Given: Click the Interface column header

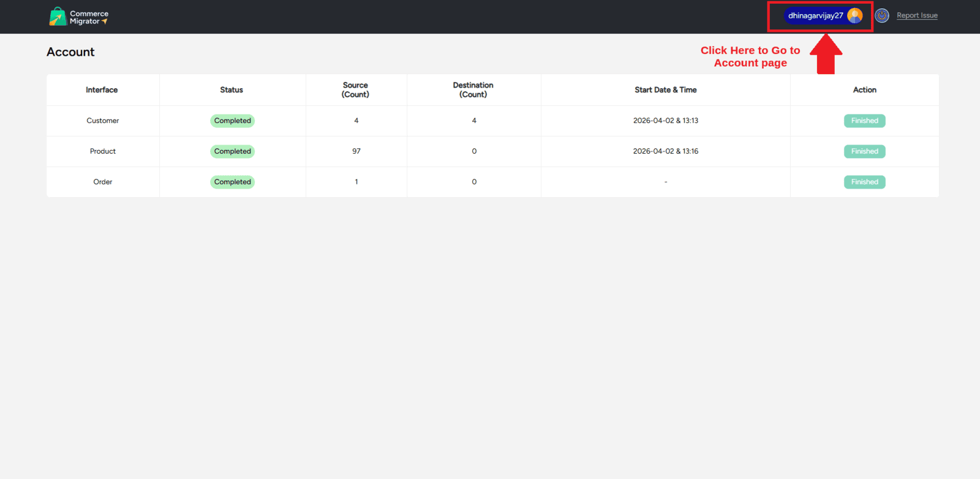Looking at the screenshot, I should click(102, 90).
